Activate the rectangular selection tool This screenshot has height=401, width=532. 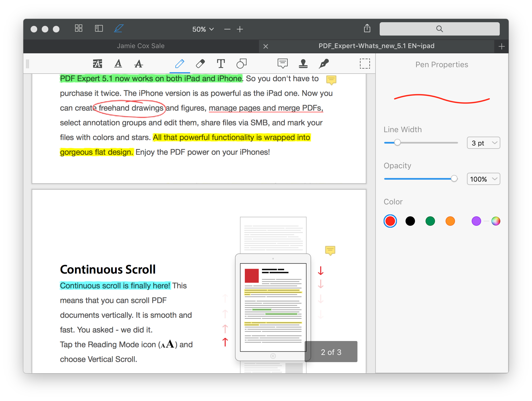click(365, 64)
